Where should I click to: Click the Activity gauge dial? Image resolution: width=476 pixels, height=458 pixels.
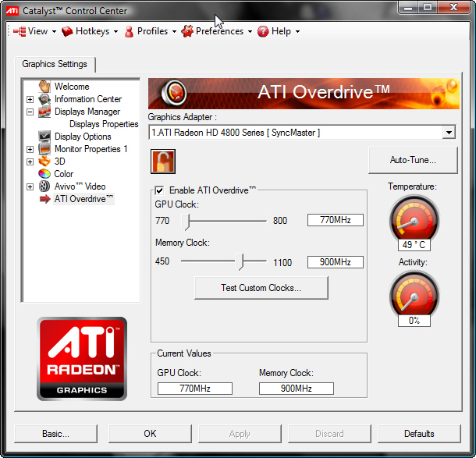pos(414,296)
